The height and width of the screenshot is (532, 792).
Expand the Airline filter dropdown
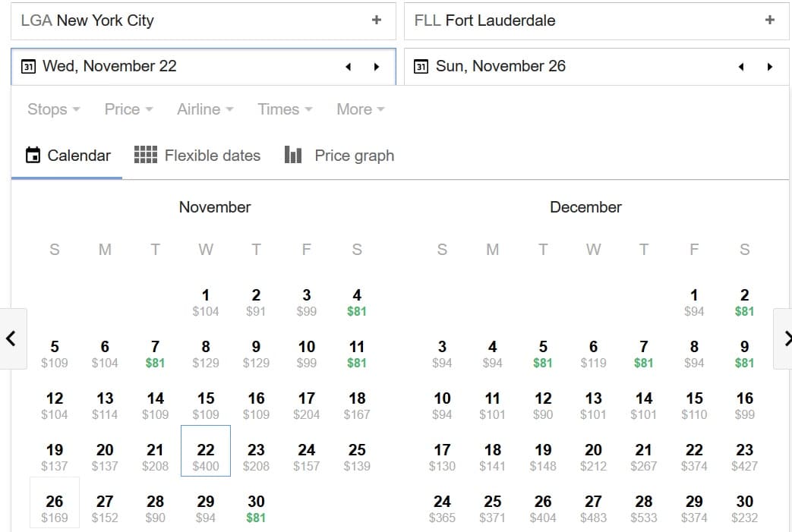pos(205,109)
